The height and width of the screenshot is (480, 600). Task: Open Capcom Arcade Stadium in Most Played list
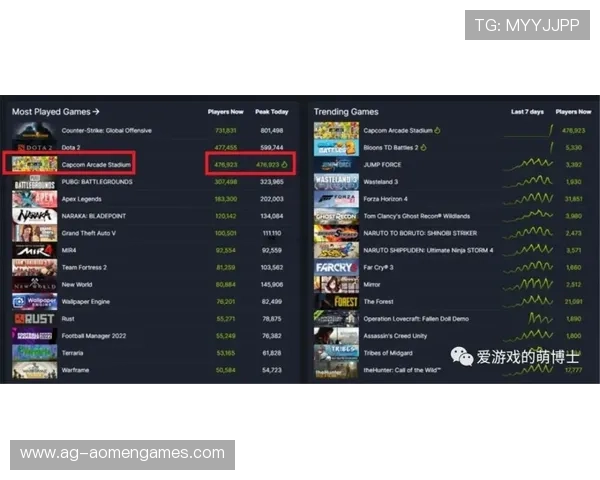coord(96,164)
